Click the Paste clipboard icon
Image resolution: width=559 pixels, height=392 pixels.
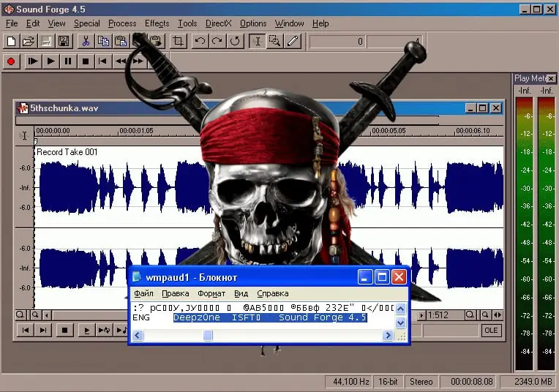click(121, 42)
